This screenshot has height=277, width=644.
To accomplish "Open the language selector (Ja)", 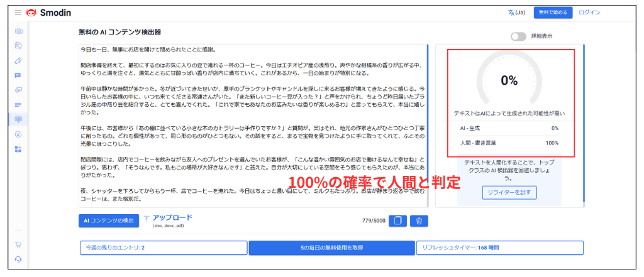I will (517, 13).
